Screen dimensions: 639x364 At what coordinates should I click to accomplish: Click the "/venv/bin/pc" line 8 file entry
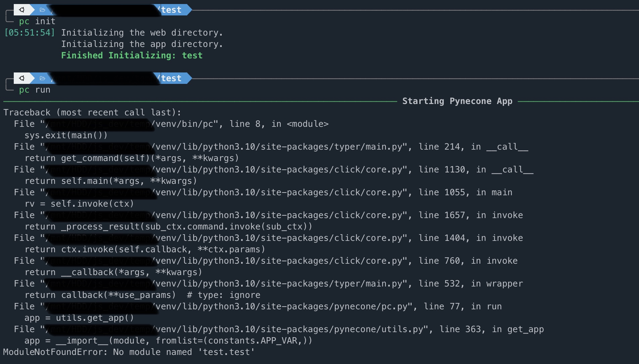[171, 124]
